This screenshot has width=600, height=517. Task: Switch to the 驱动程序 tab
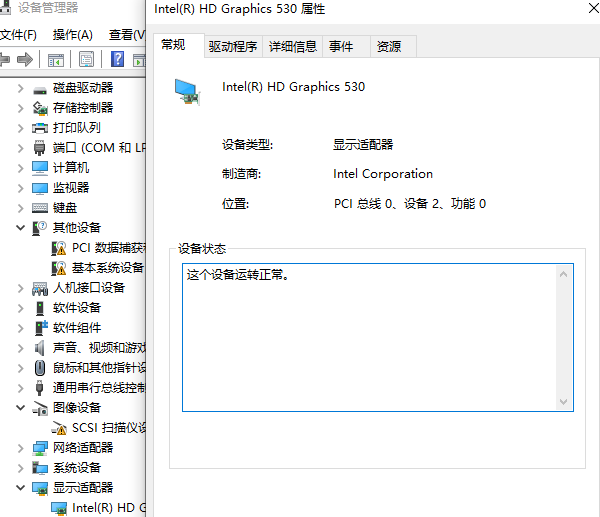click(233, 46)
